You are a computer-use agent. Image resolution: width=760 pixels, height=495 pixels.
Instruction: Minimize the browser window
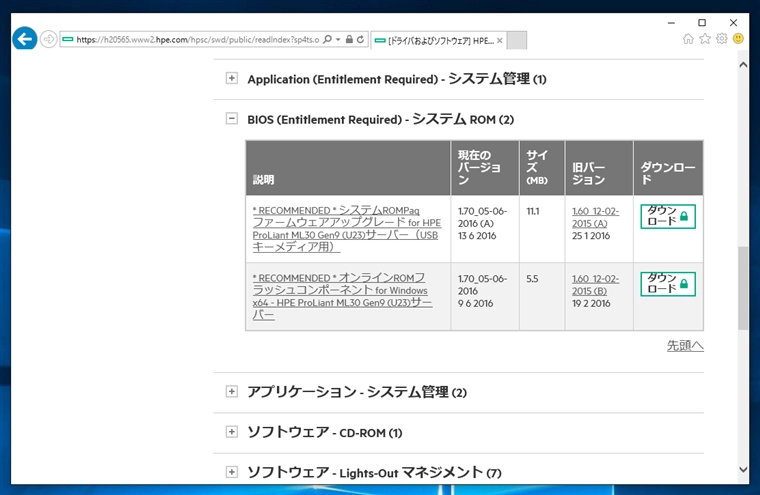(x=671, y=23)
